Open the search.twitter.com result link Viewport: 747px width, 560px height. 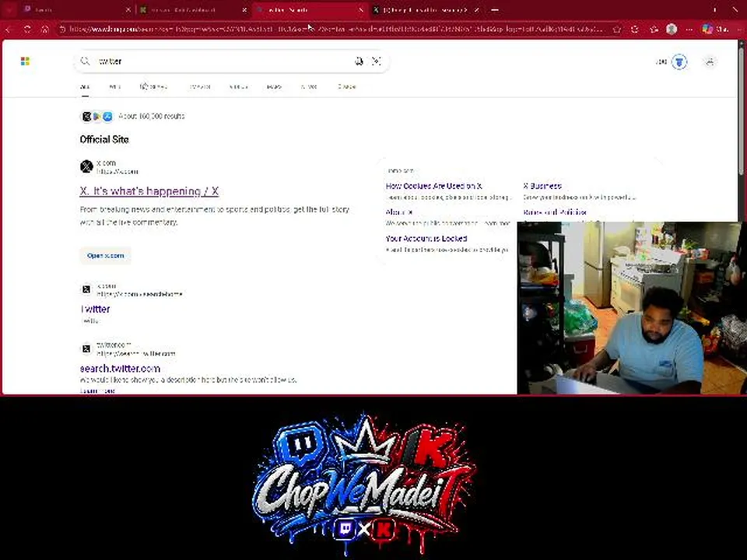tap(120, 369)
